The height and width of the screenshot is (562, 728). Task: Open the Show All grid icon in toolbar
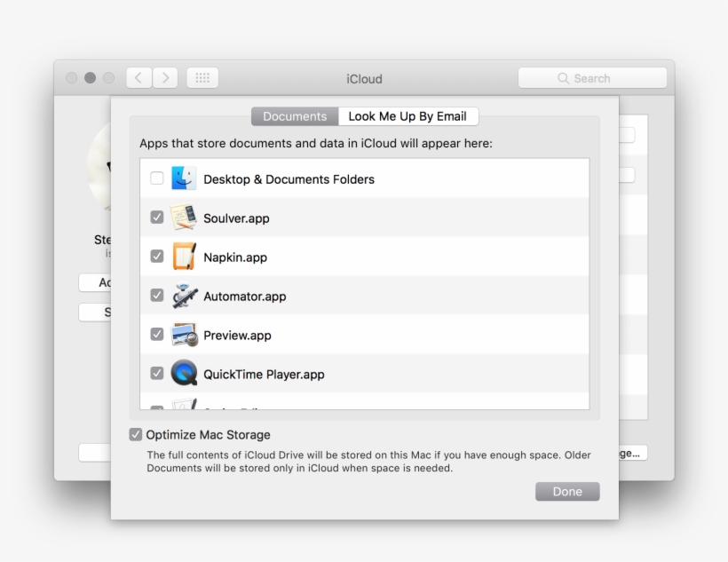tap(202, 77)
